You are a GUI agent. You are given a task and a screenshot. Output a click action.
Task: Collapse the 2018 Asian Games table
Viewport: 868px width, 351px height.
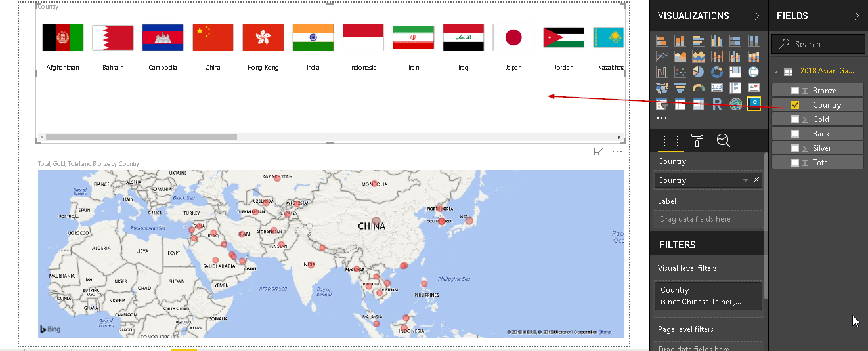pos(777,71)
